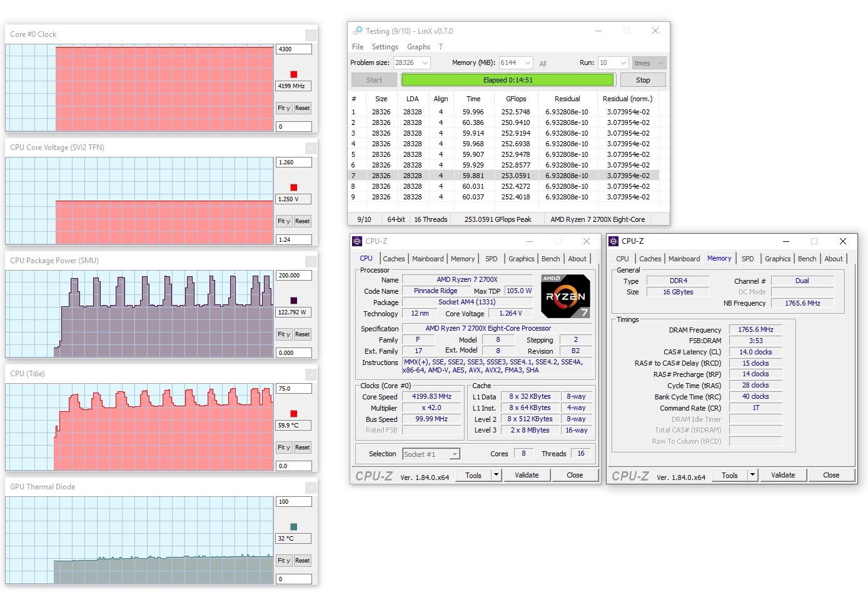Click the AMD Ryzen 7 logo image
This screenshot has height=595, width=868.
tap(565, 296)
